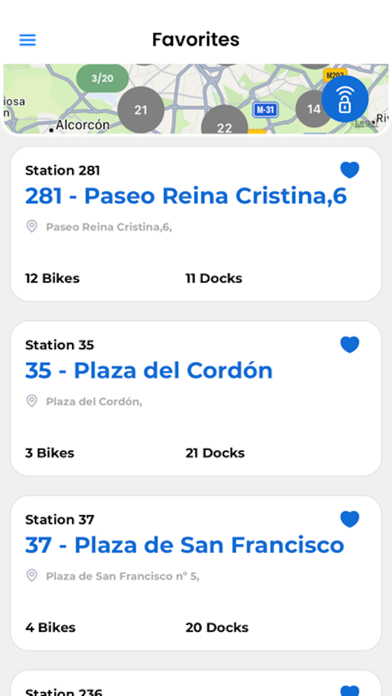The image size is (392, 696).
Task: Open 35 - Plaza del Cordón station
Action: (x=149, y=370)
